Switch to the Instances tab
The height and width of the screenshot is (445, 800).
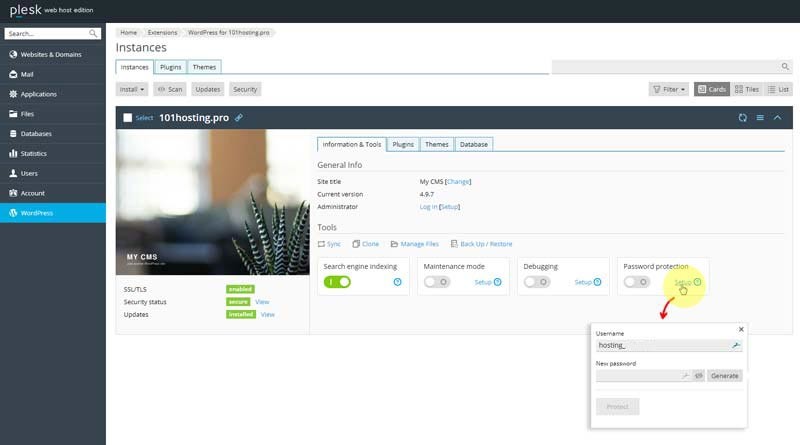pyautogui.click(x=135, y=67)
